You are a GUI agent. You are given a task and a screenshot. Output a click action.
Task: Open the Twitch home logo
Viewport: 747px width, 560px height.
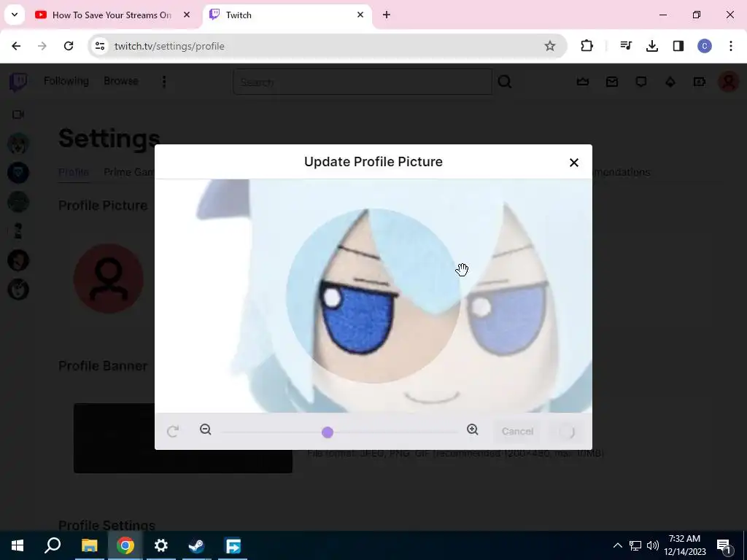[18, 82]
